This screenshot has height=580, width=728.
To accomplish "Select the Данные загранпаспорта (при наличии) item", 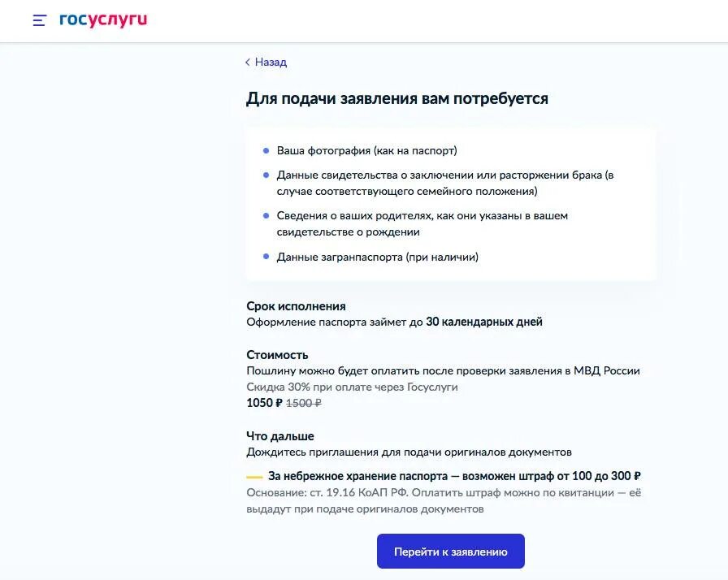I will coord(378,257).
